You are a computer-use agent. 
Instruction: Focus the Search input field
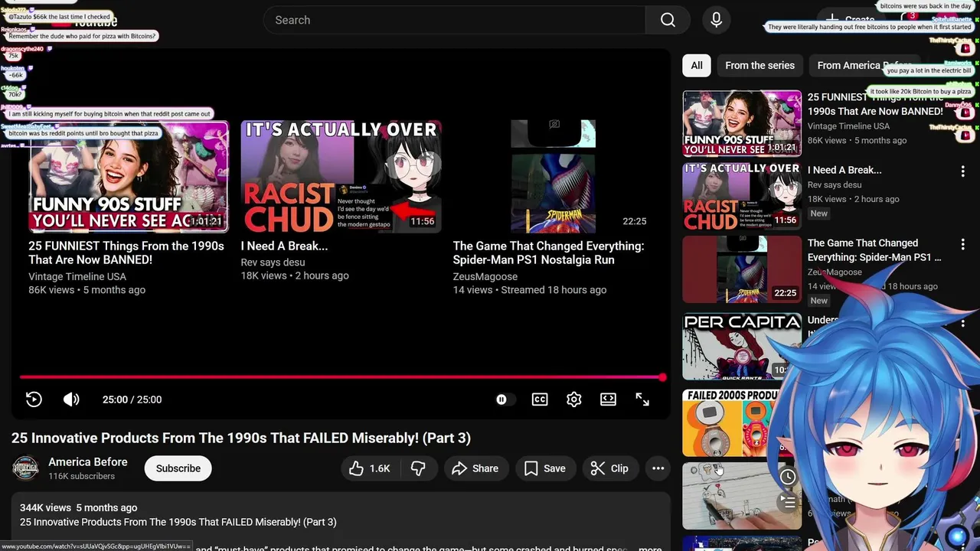click(x=454, y=20)
